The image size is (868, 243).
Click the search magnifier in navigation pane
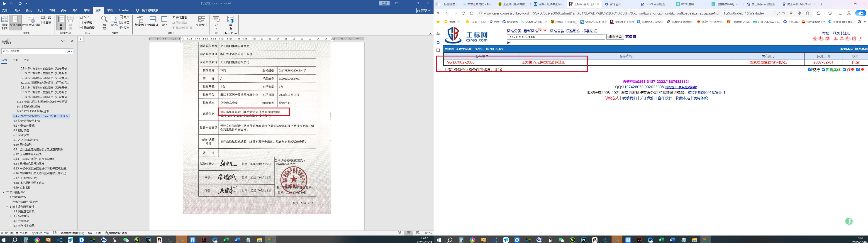pyautogui.click(x=68, y=51)
